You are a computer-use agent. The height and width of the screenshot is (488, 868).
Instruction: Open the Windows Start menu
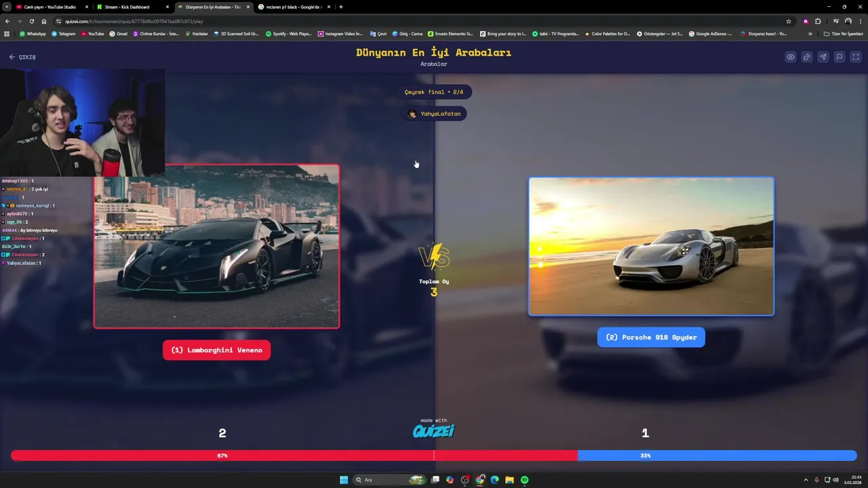344,480
